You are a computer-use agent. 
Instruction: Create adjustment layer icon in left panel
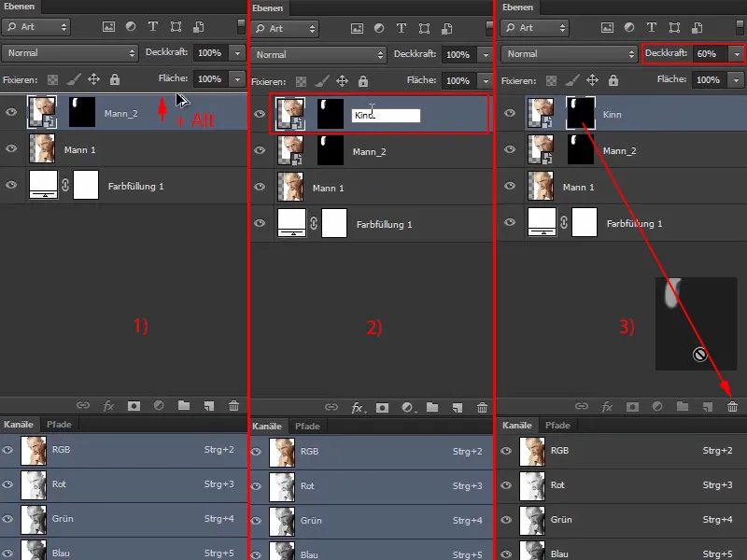159,405
